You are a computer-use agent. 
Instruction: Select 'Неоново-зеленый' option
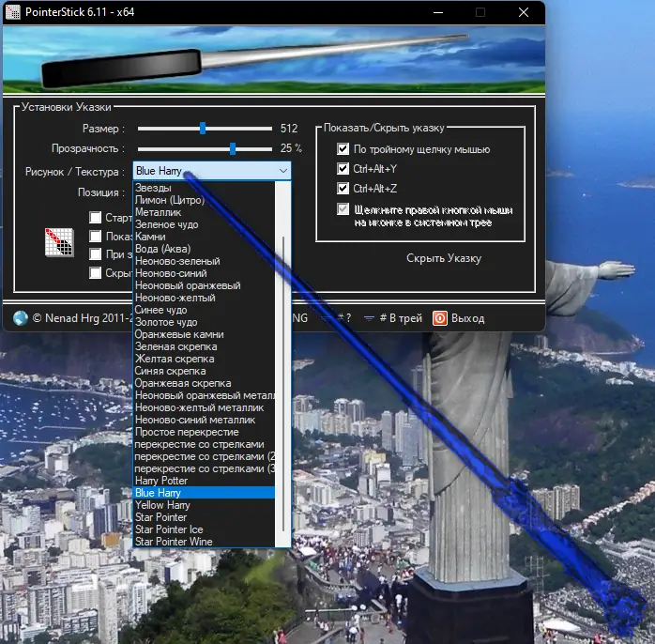(205, 261)
